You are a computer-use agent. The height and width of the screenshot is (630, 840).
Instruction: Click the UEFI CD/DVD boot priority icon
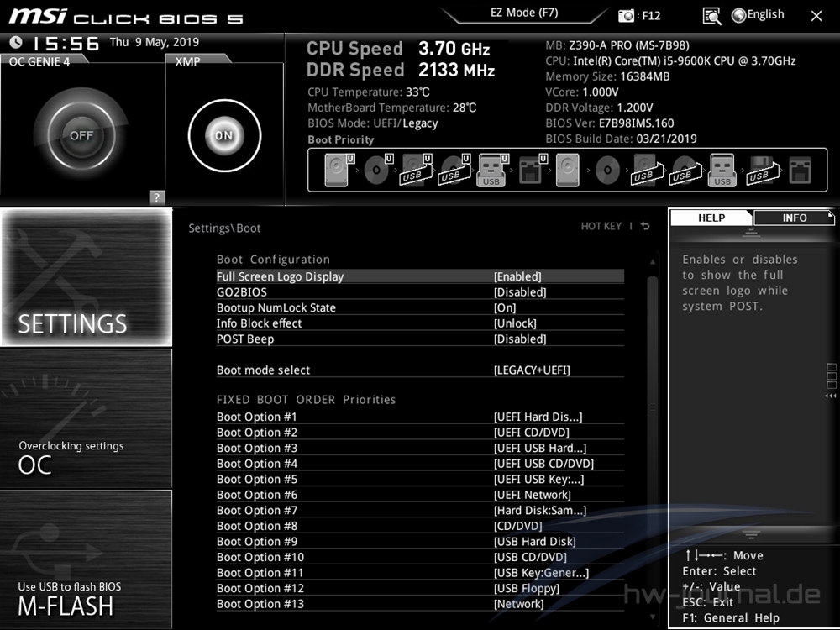click(378, 171)
